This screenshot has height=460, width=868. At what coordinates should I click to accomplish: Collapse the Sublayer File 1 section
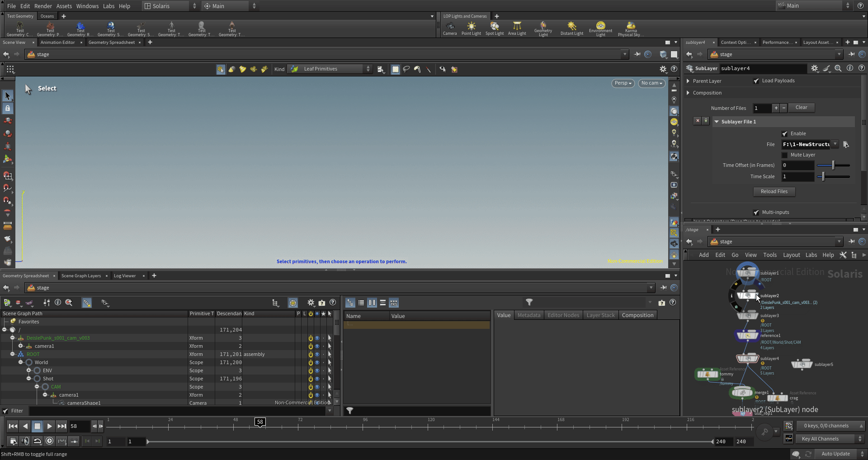click(x=717, y=122)
